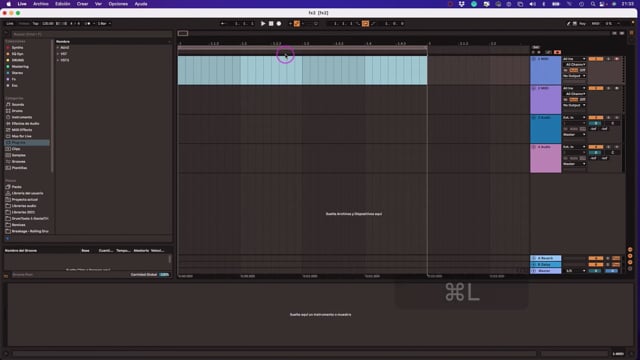Toggle Key map mode switch
Image resolution: width=640 pixels, height=360 pixels.
point(582,24)
